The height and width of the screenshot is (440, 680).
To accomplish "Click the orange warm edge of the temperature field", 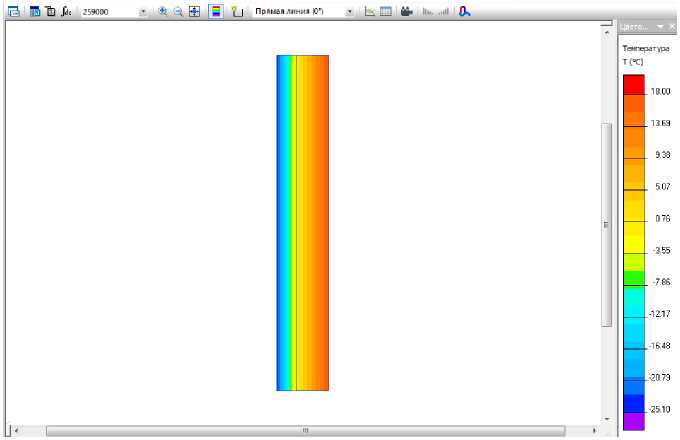I will (x=325, y=223).
